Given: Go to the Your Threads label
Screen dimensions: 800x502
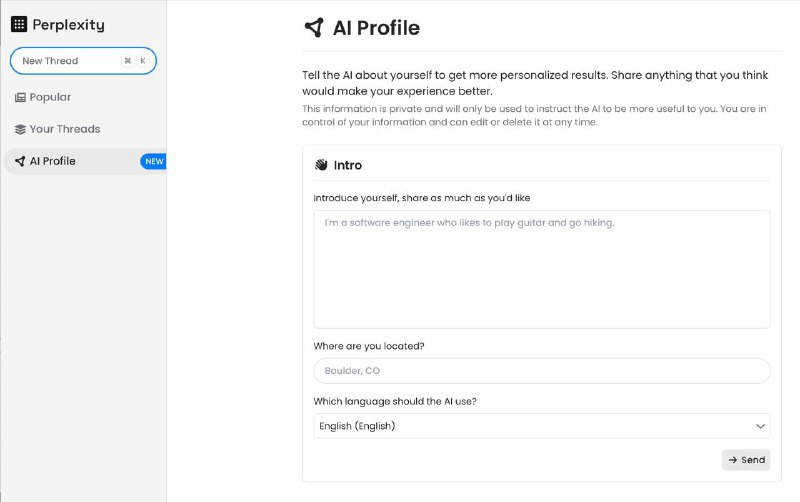Looking at the screenshot, I should 65,129.
